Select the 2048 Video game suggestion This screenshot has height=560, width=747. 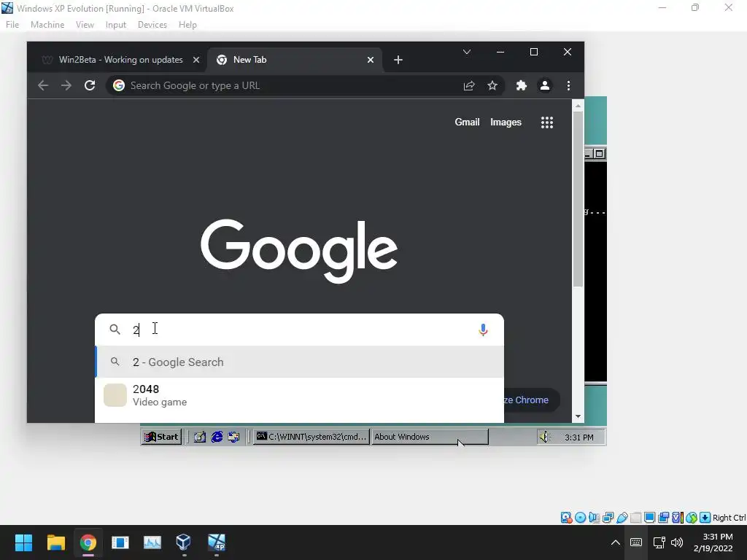(299, 395)
